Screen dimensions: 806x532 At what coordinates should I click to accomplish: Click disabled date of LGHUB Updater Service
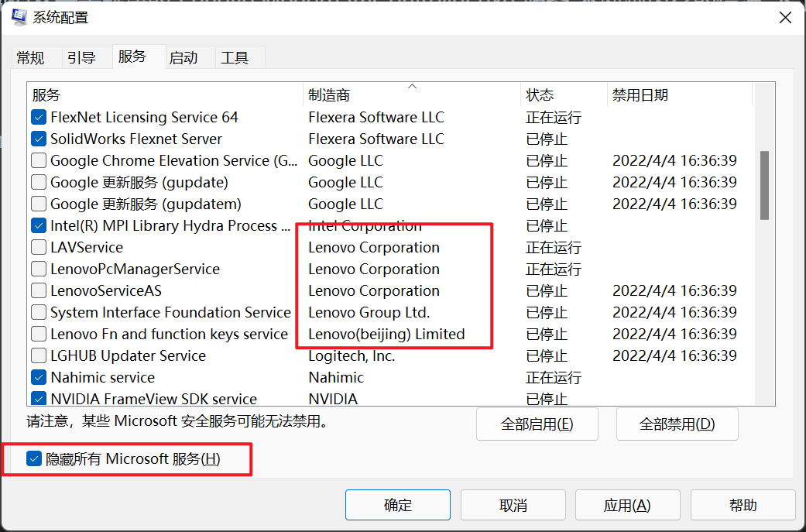[x=674, y=355]
